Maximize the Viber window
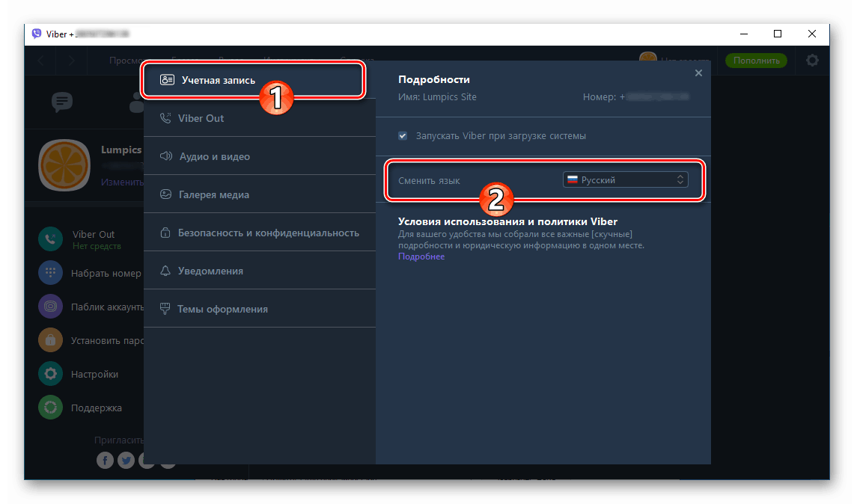854x504 pixels. [778, 34]
